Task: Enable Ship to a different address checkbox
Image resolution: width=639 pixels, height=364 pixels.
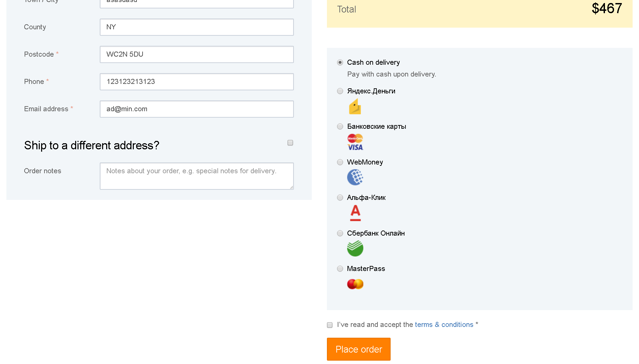Action: (x=290, y=143)
